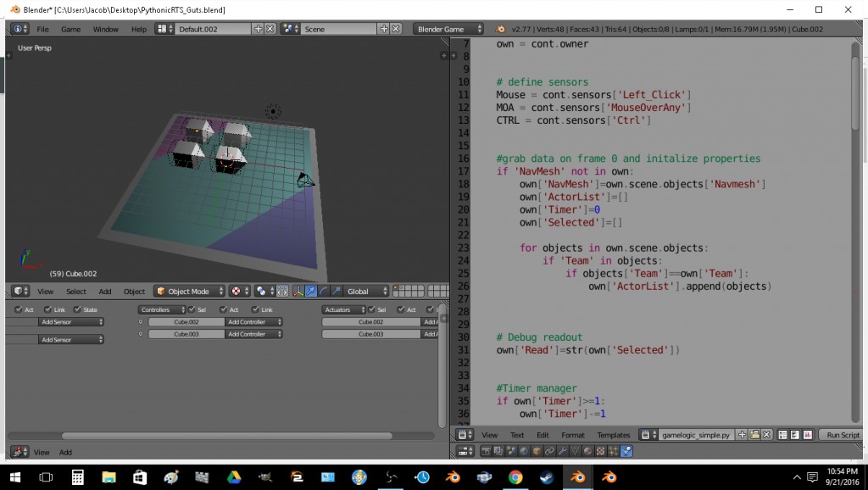The image size is (868, 490).
Task: Open the Blender Game engine dropdown
Action: [x=448, y=28]
